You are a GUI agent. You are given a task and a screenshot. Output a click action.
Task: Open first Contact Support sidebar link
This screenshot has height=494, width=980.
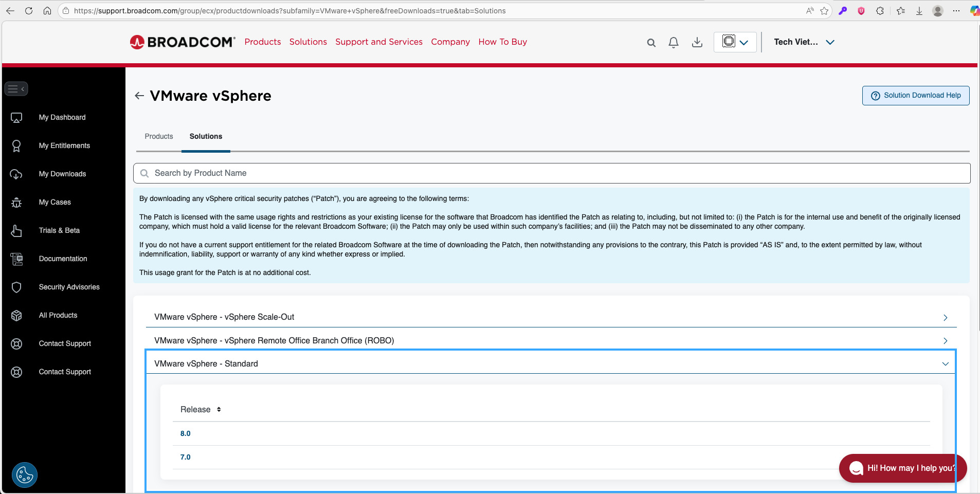click(65, 344)
